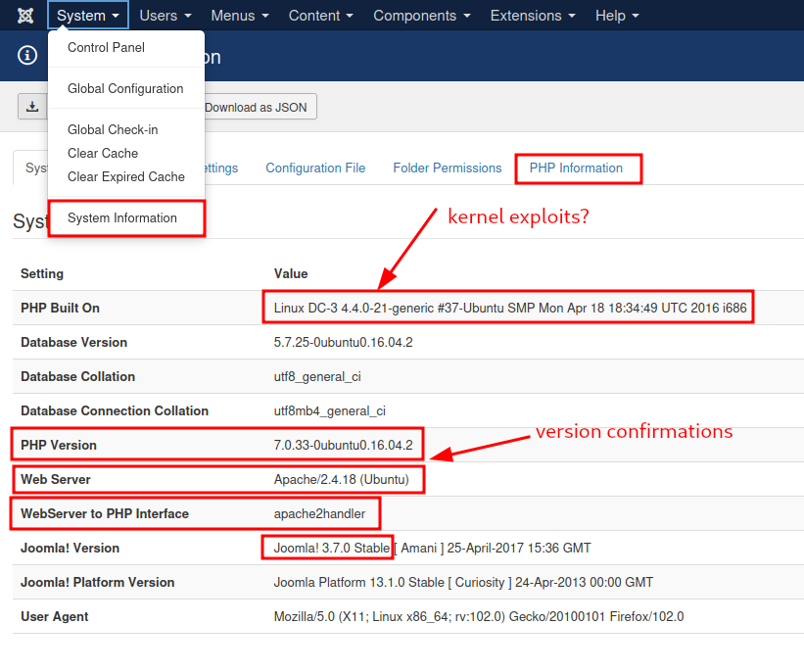Click Clear Cache in the System menu
The image size is (804, 672).
pos(102,153)
